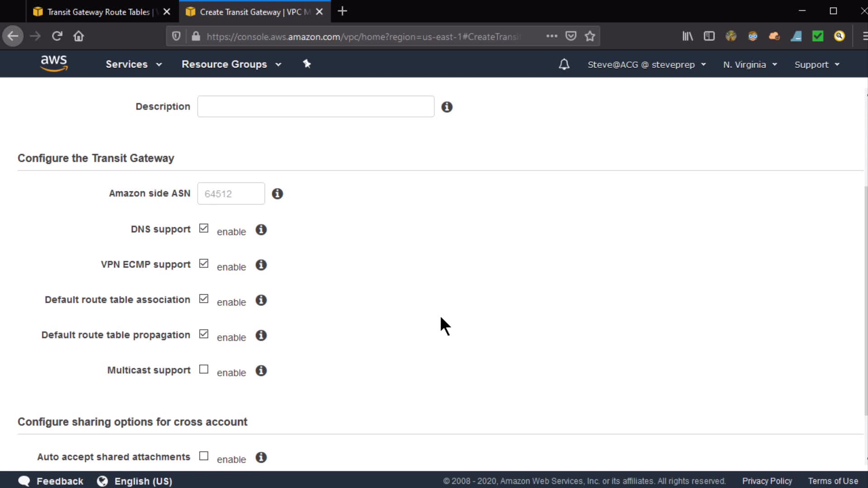
Task: Expand the Resource Groups menu
Action: 231,64
